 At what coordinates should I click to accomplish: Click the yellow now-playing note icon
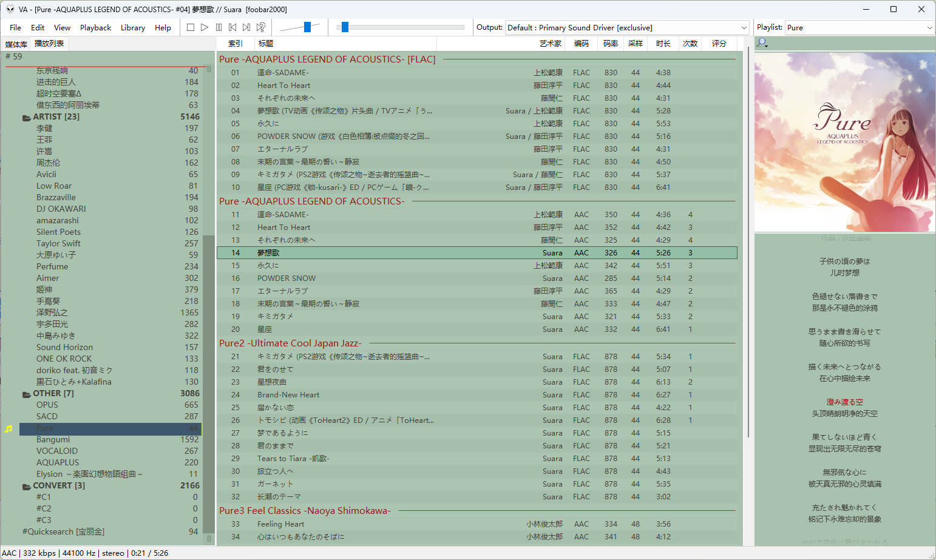(8, 428)
